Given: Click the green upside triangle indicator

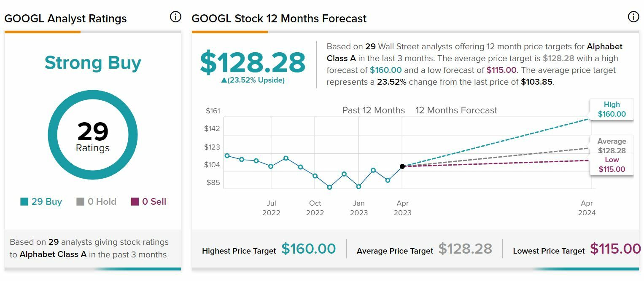Looking at the screenshot, I should (224, 80).
